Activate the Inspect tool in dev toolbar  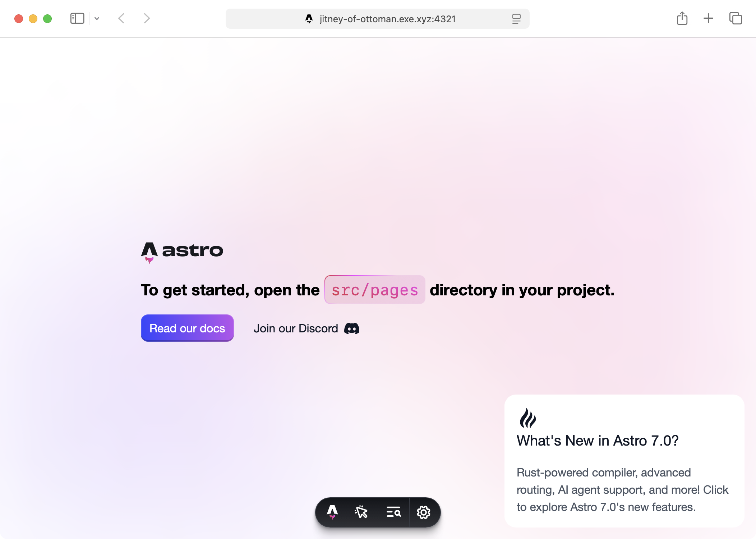click(361, 512)
